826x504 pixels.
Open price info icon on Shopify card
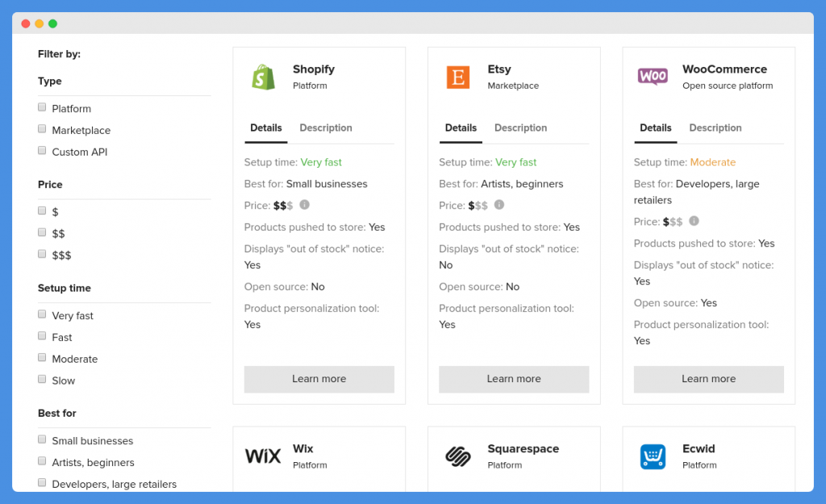(304, 205)
